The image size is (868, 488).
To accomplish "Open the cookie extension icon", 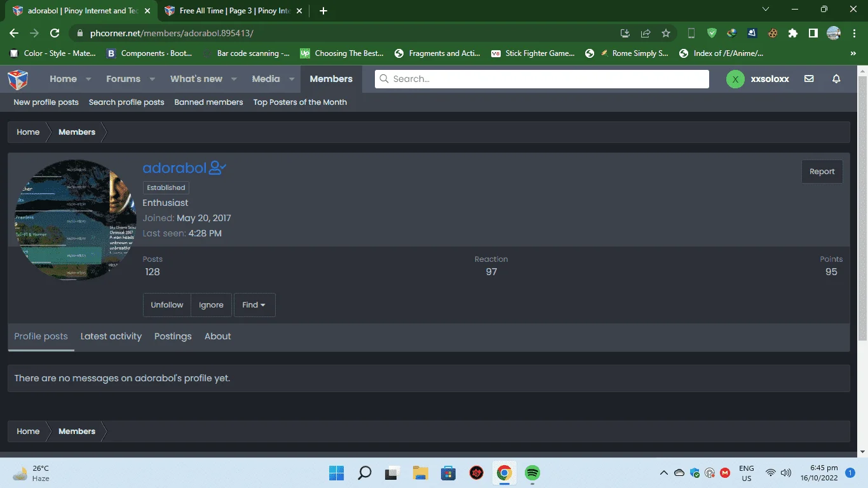I will click(x=773, y=33).
